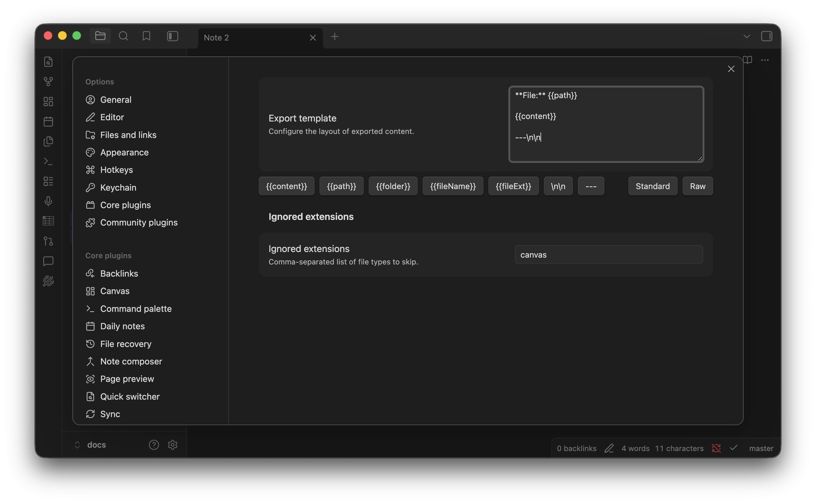Image resolution: width=816 pixels, height=504 pixels.
Task: Open the Canvas ribbon icon
Action: [48, 101]
